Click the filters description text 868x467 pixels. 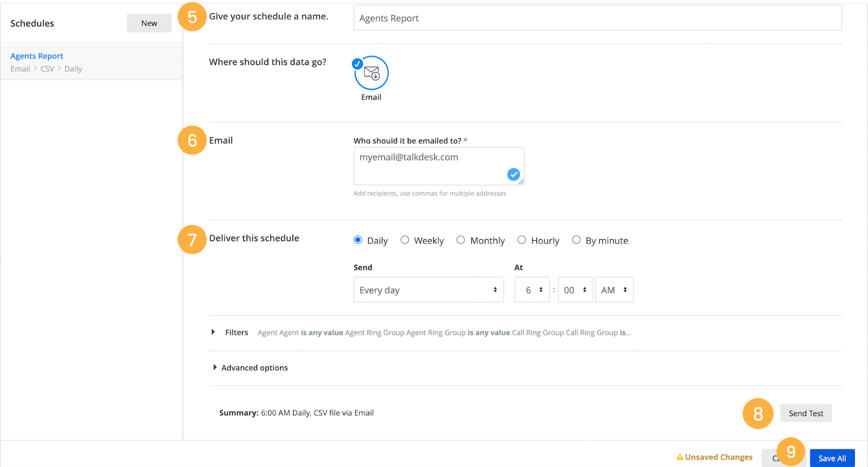pyautogui.click(x=444, y=333)
